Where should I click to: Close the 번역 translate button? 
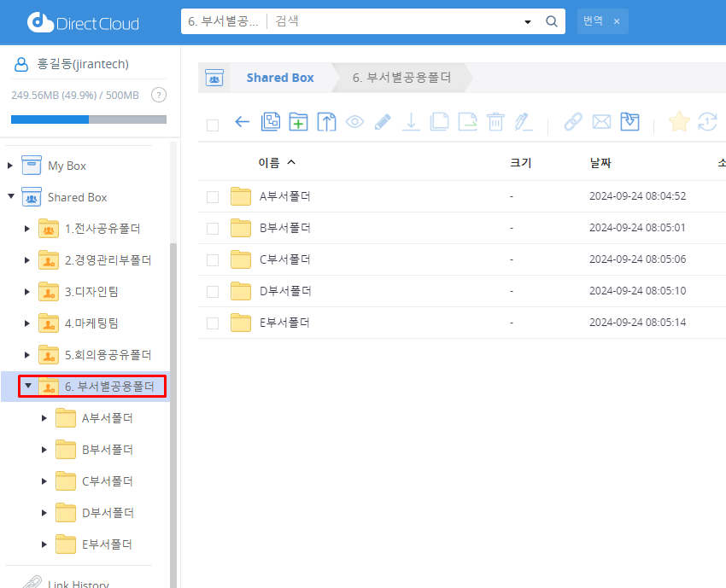click(x=617, y=21)
